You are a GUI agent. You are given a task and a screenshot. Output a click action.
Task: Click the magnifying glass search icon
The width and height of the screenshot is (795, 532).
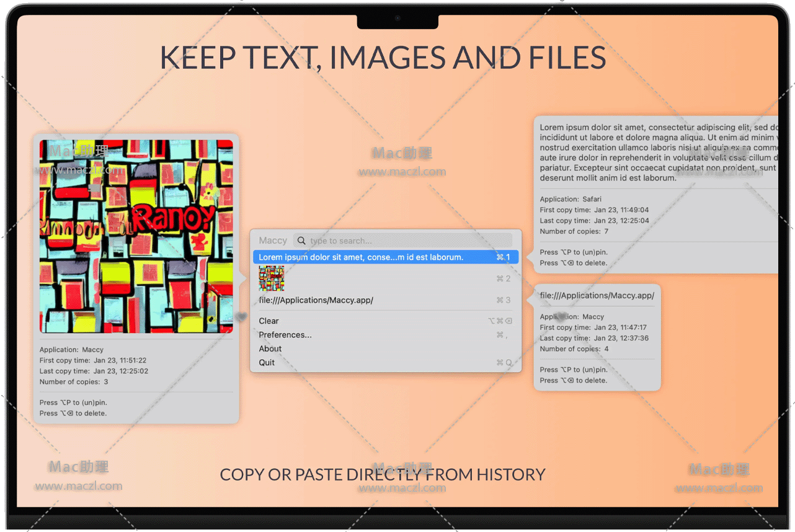301,241
